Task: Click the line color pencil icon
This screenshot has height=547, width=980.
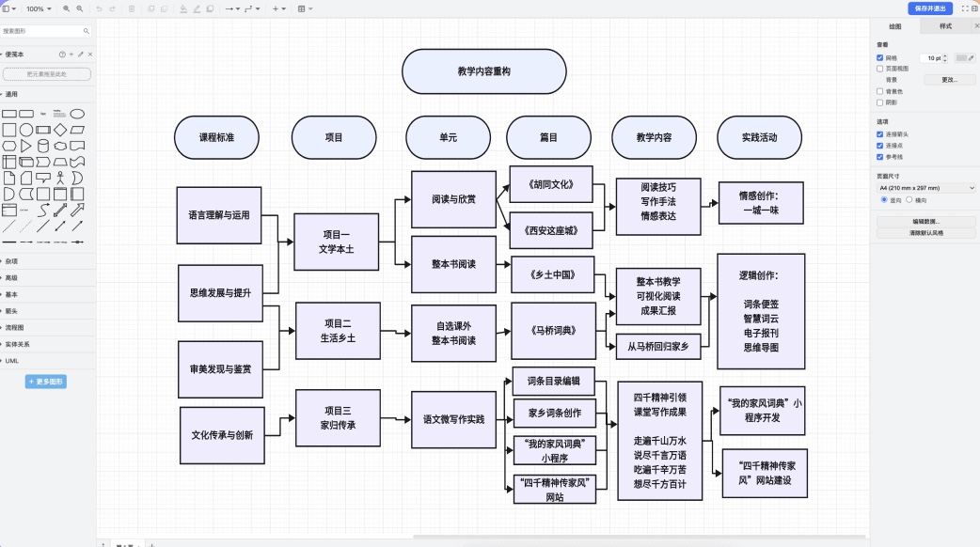Action: pos(197,8)
